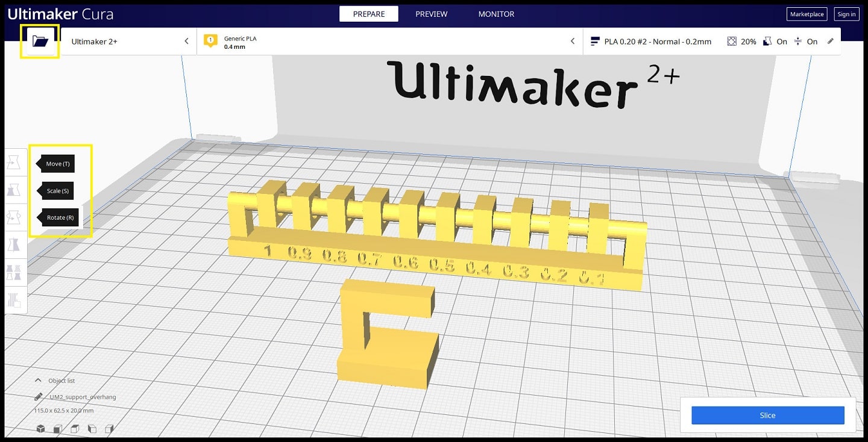Open the Ultimaker 2+ printer selector
Screen dimensions: 868x442
(x=129, y=42)
